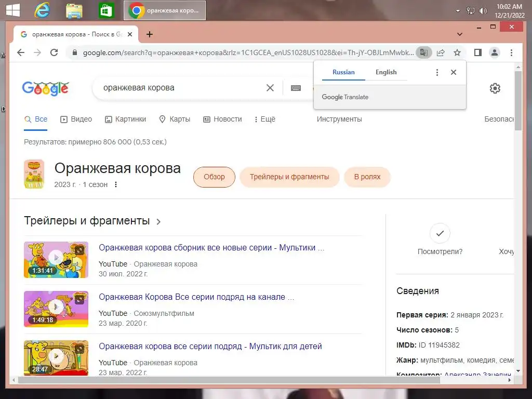
Task: Close the Google Translate popup
Action: 453,72
